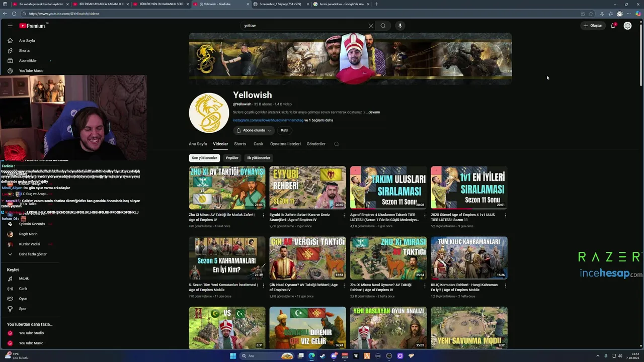
Task: Open options menu for Eyyubi ile Zaferin Sırları video
Action: (344, 215)
